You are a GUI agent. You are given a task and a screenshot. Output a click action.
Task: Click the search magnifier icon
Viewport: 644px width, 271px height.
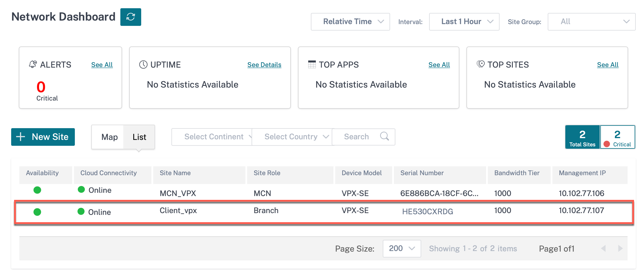(384, 136)
